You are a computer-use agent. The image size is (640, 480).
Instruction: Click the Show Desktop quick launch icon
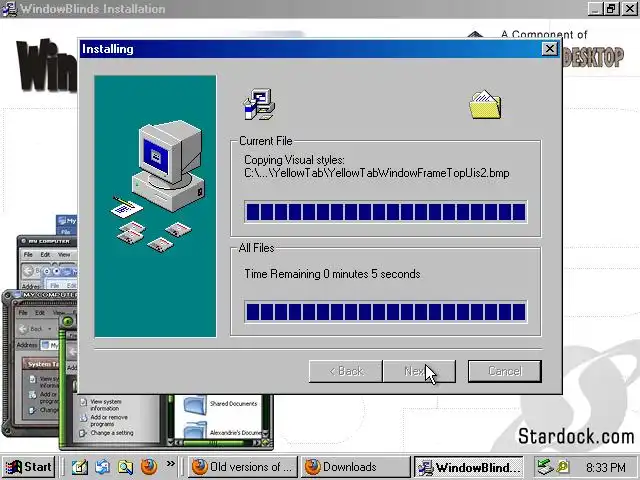click(102, 467)
